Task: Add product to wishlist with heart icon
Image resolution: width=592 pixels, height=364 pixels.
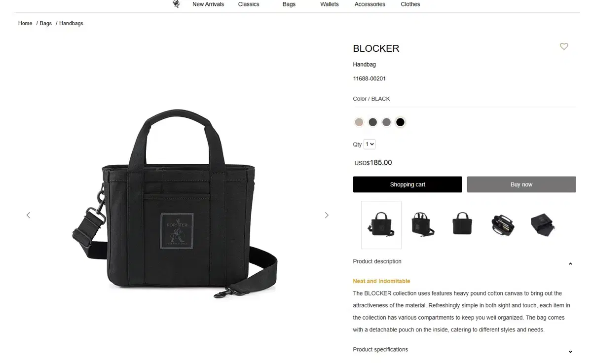Action: click(x=564, y=46)
